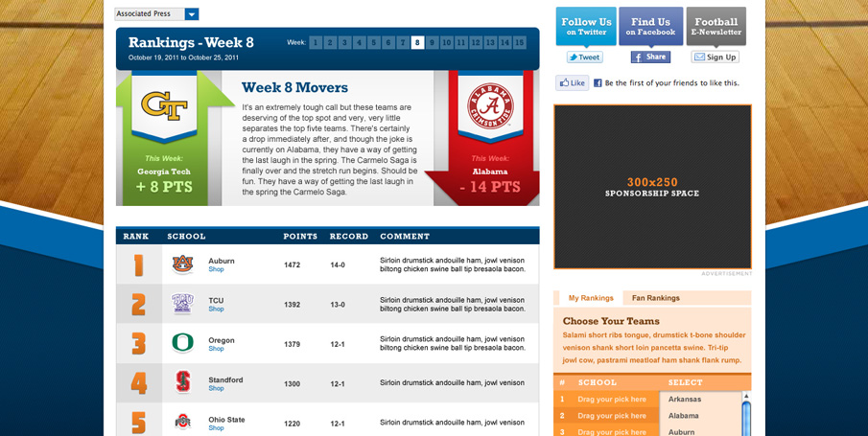Image resolution: width=868 pixels, height=436 pixels.
Task: Click TCU's record 13-0
Action: click(x=338, y=305)
